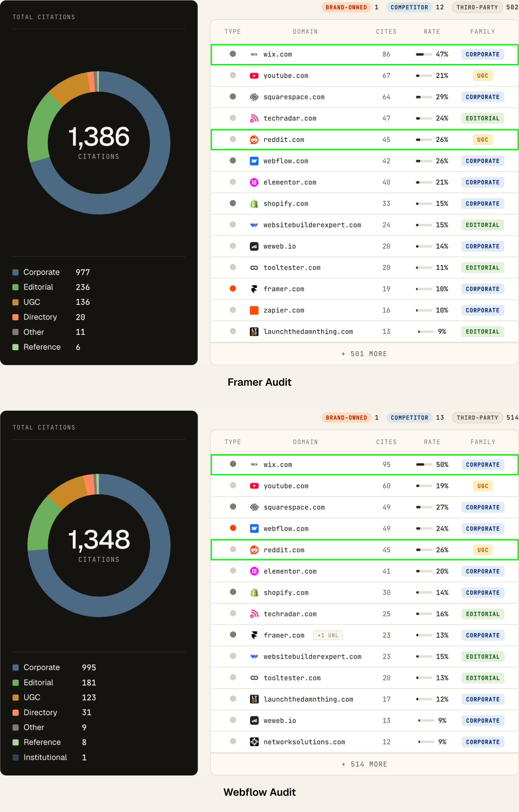Viewport: 519px width, 812px height.
Task: Click Directory swatch in the 1,348 citations legend
Action: 16,712
